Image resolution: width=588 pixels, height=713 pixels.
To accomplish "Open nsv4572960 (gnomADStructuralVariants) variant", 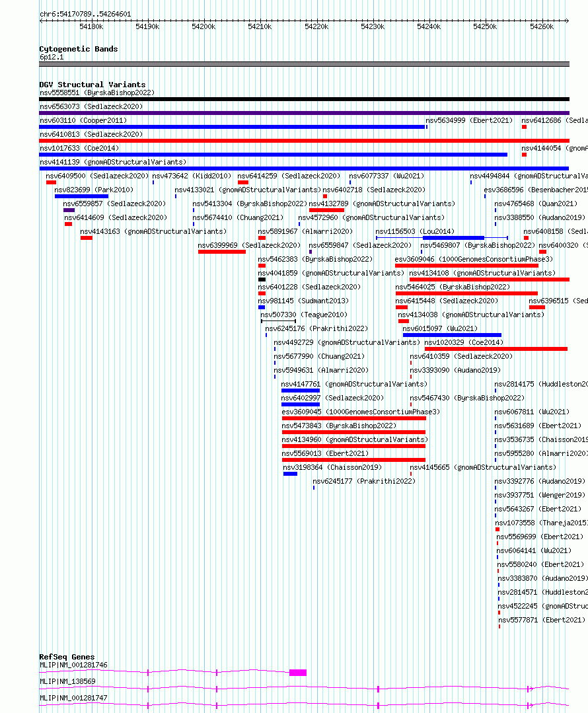I will tap(371, 217).
